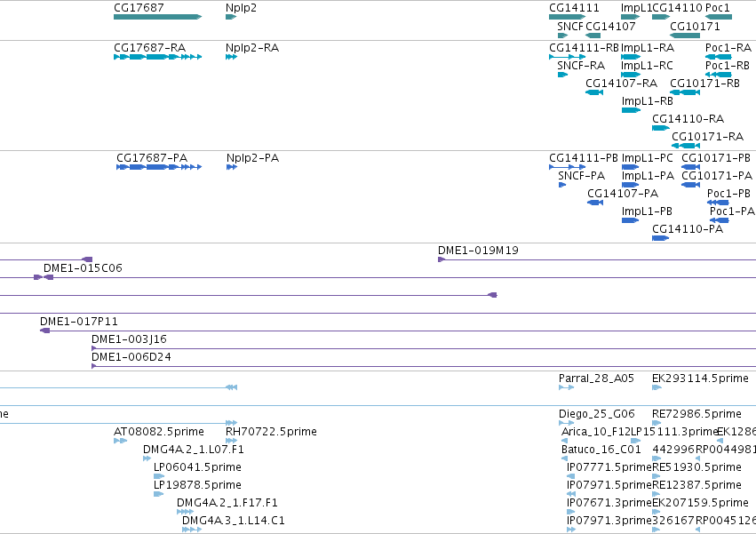Viewport: 756px width, 534px height.
Task: Click the CG14107 gene label
Action: (x=610, y=27)
